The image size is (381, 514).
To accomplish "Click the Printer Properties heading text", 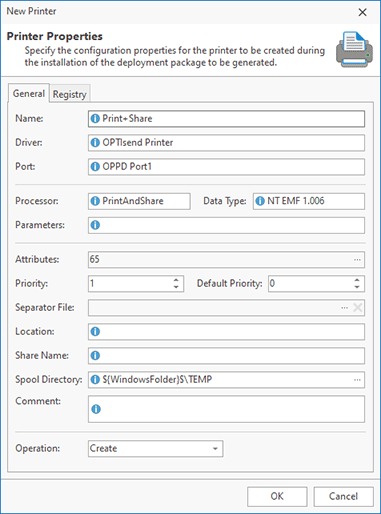I will 55,36.
